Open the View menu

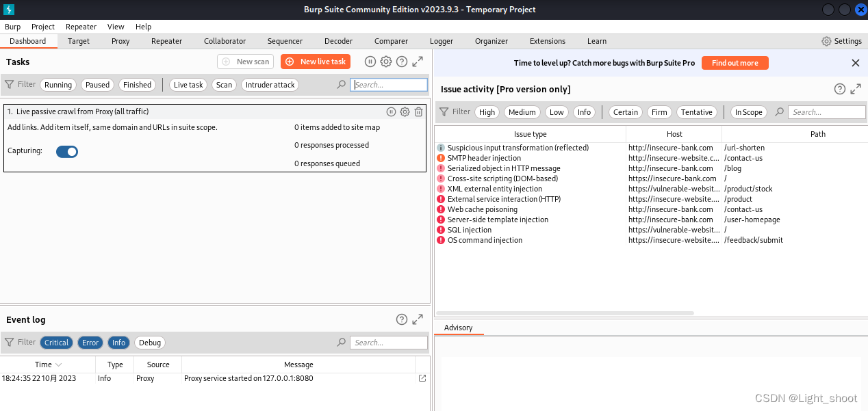click(116, 27)
